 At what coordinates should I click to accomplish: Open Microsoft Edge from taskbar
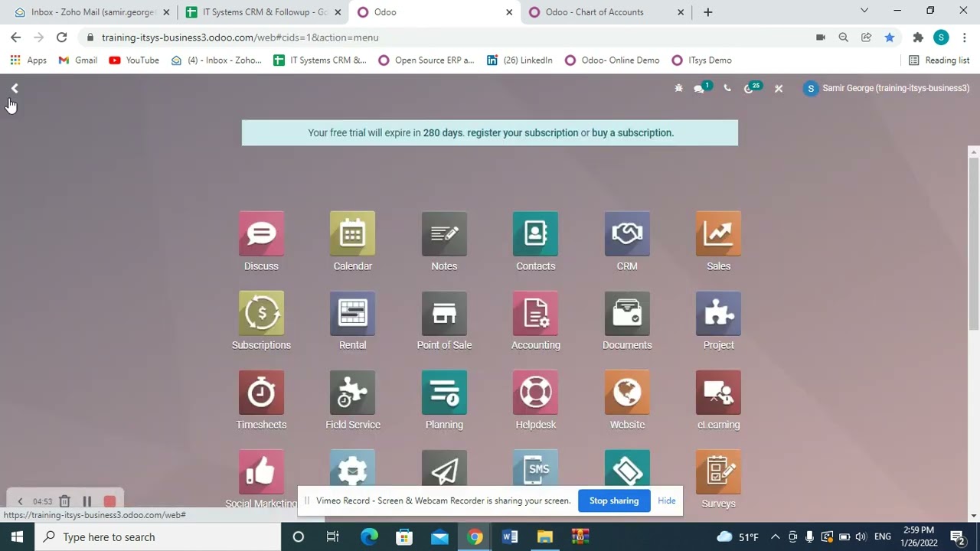[x=369, y=537]
